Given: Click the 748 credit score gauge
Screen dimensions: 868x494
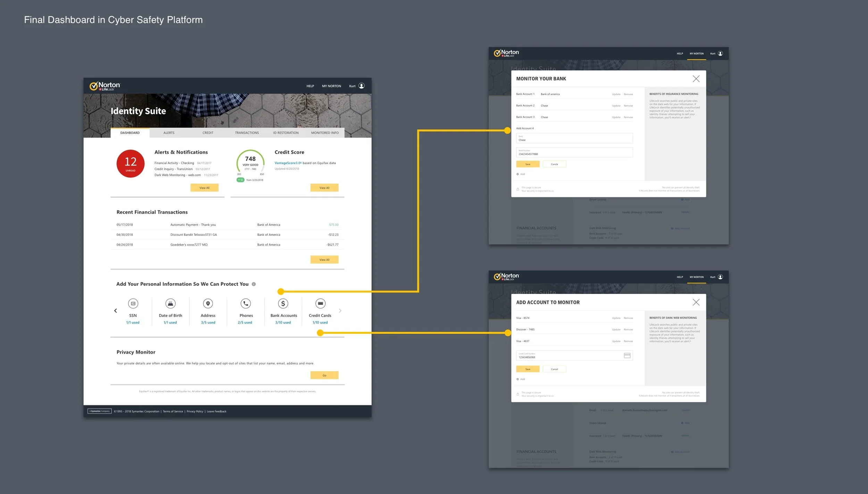Looking at the screenshot, I should (250, 163).
